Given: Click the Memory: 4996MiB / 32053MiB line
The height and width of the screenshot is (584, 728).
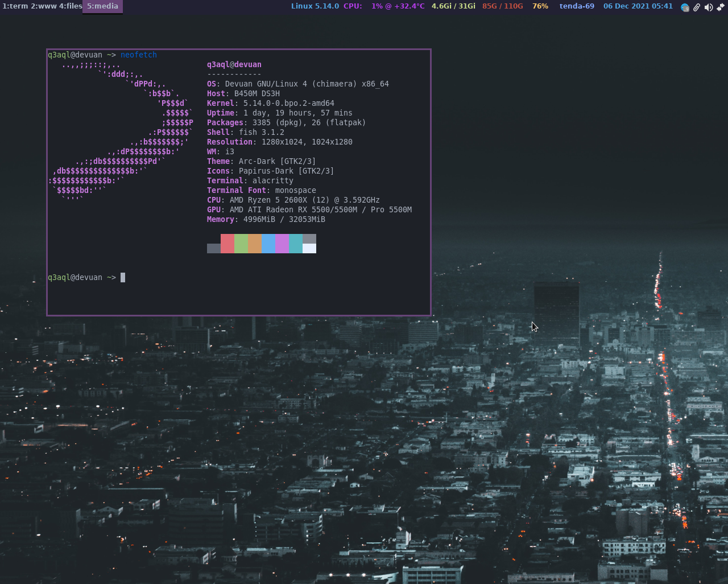Looking at the screenshot, I should [x=266, y=219].
